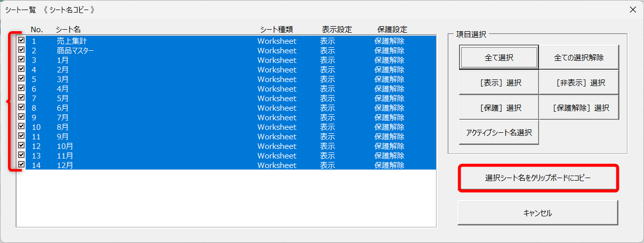
Task: Click 表示 value in 6月 row
Action: pyautogui.click(x=328, y=108)
